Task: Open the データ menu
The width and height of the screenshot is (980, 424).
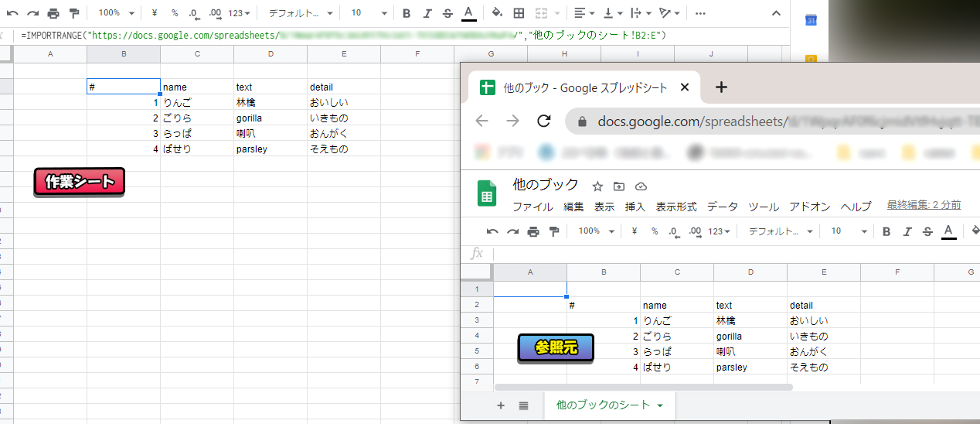Action: [723, 207]
